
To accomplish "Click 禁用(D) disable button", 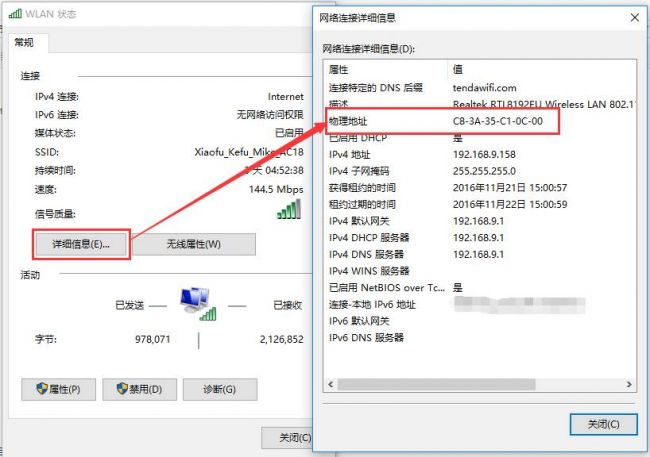I will click(140, 389).
